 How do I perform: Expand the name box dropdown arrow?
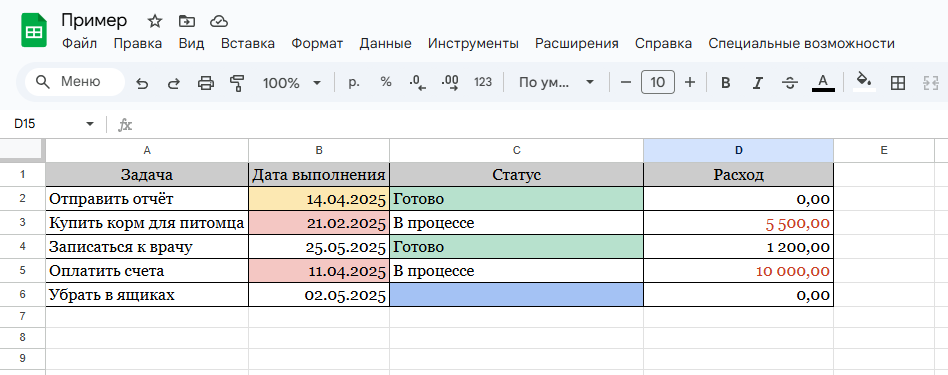coord(90,124)
